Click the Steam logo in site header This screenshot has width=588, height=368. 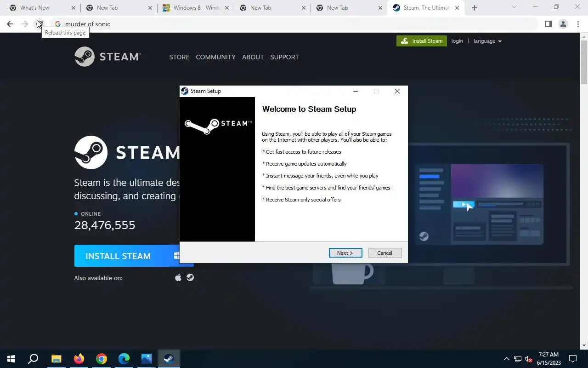pyautogui.click(x=107, y=57)
